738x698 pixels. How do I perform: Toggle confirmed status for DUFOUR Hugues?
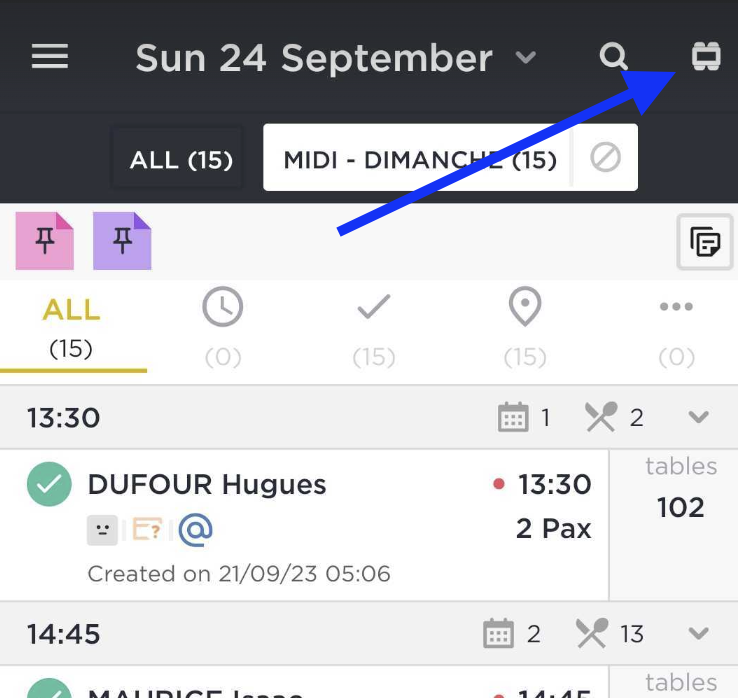click(x=49, y=484)
